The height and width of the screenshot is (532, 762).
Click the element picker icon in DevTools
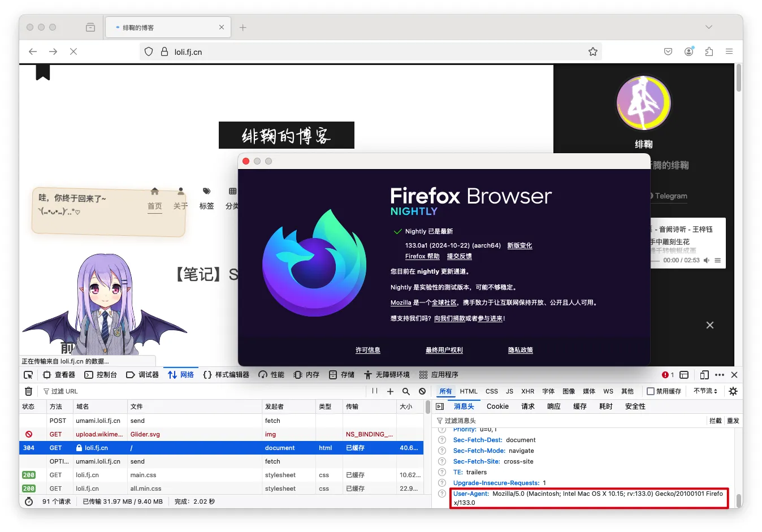pos(28,375)
